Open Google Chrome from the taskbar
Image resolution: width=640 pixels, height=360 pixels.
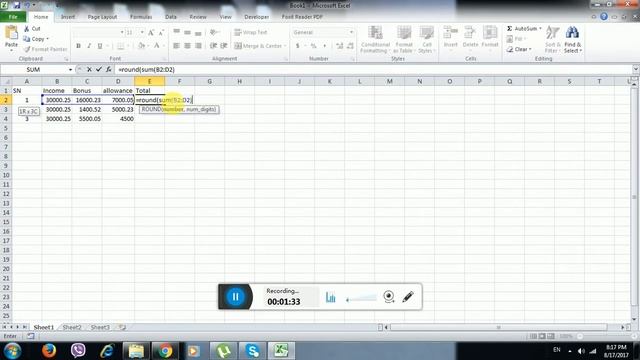(165, 351)
